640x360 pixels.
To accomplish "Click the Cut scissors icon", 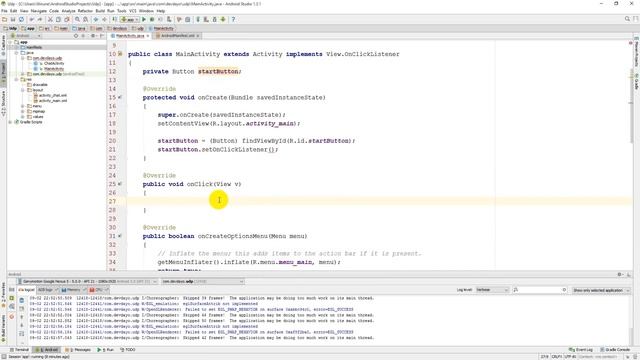I will [x=50, y=19].
